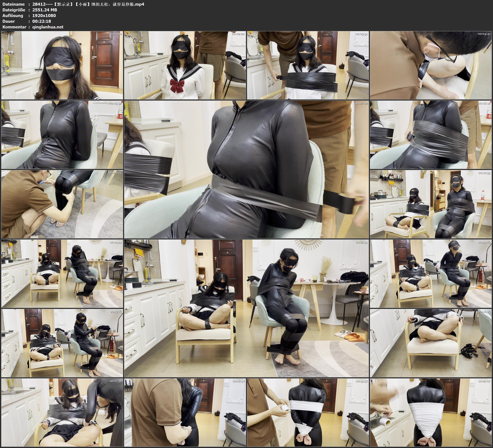Click the frame stamped 00:18:46
The image size is (493, 448).
coord(185,412)
